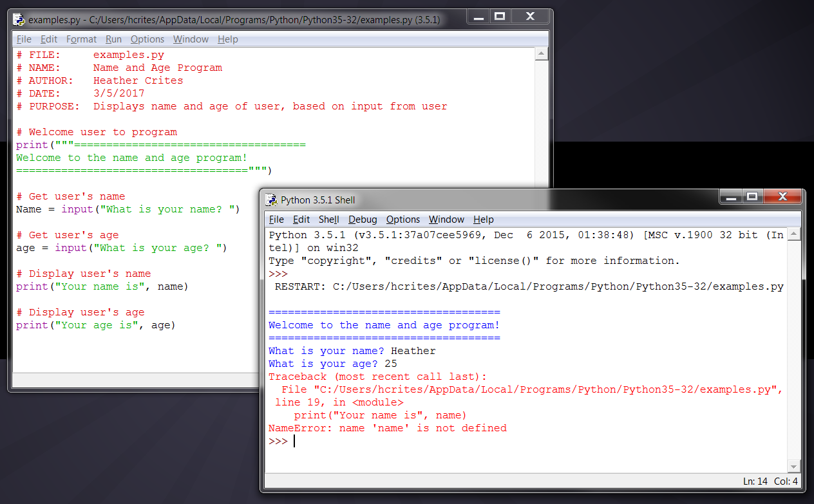Click the '# PURPOSE:' comment line in editor

click(232, 106)
